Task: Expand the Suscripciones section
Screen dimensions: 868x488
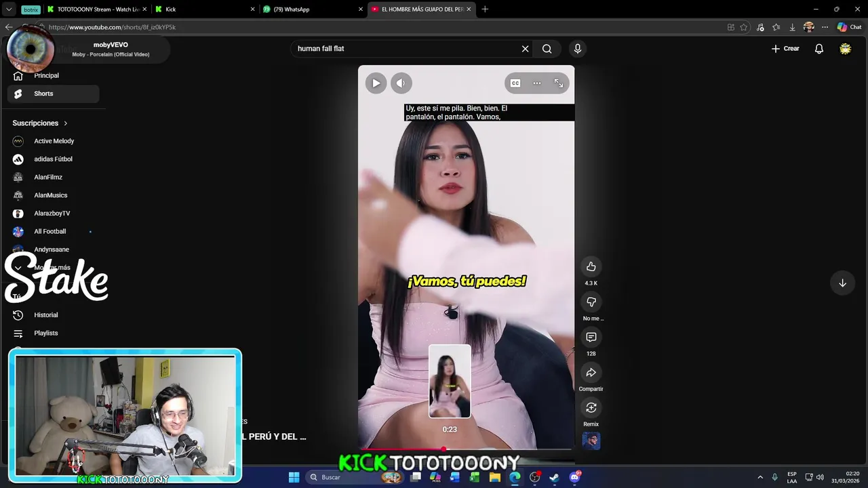Action: click(x=40, y=123)
